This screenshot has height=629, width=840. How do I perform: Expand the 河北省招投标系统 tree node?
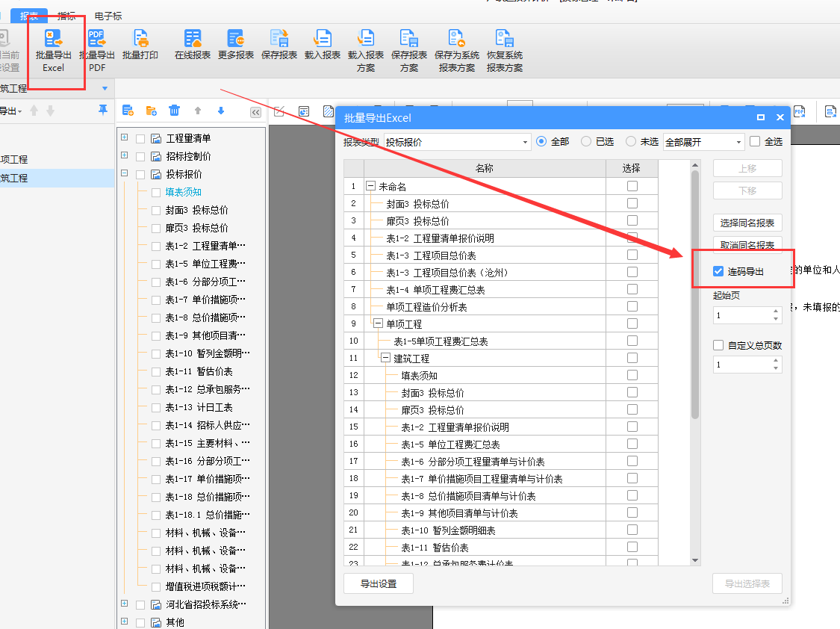124,604
